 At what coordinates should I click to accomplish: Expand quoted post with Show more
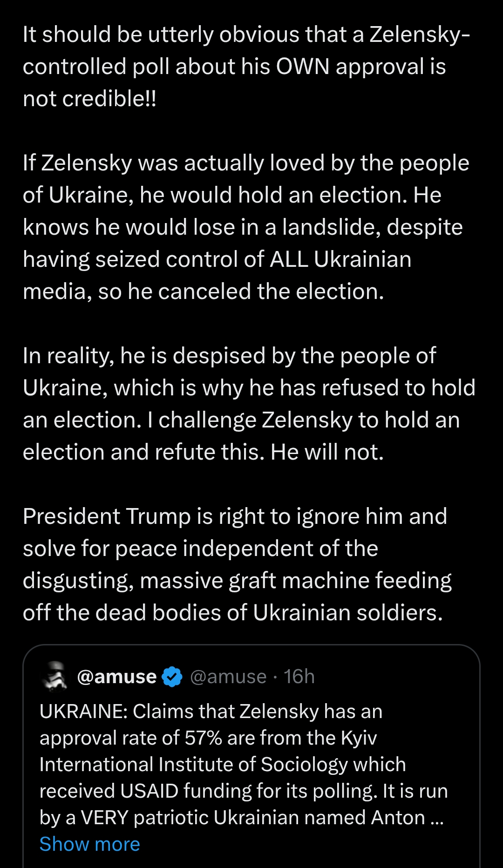(90, 844)
